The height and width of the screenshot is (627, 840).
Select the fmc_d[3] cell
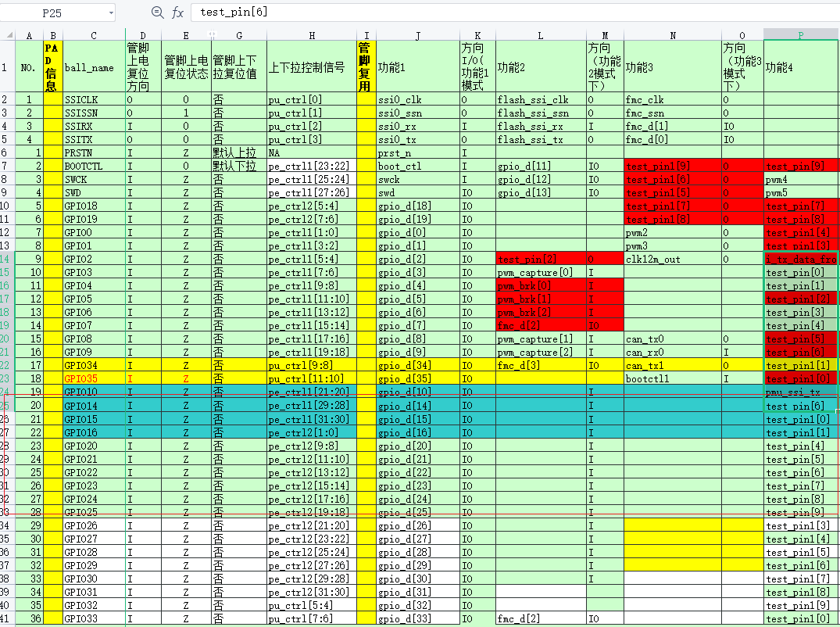(x=541, y=365)
